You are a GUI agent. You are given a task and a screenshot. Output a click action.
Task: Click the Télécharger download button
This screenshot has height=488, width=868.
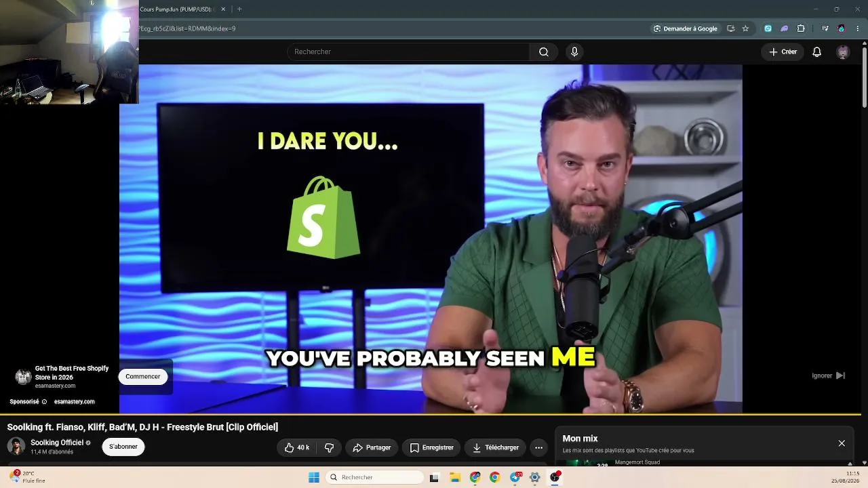coord(496,447)
